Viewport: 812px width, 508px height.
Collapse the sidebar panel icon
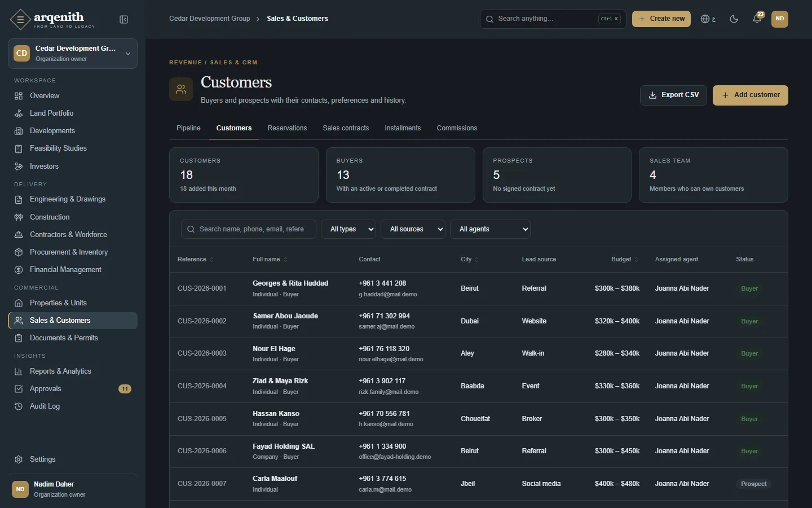coord(124,20)
